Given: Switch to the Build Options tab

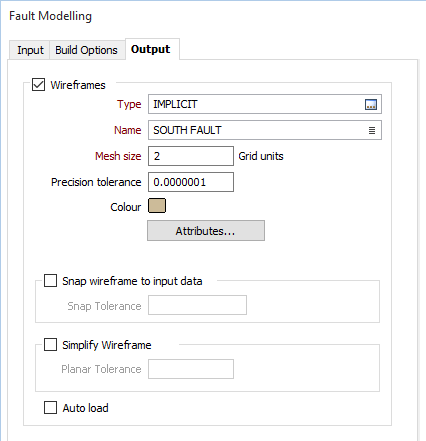Looking at the screenshot, I should [86, 50].
